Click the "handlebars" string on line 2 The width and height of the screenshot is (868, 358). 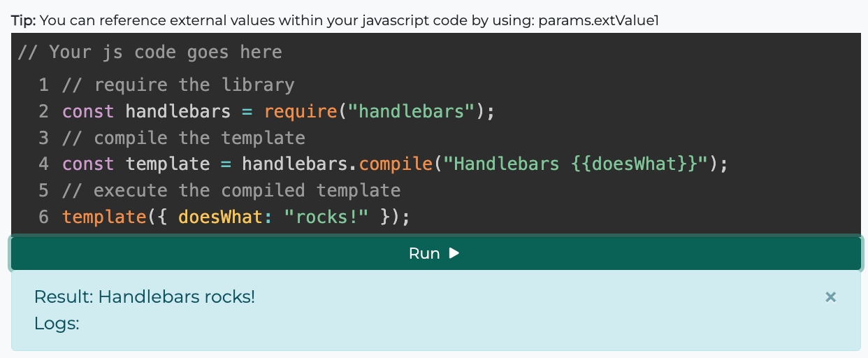point(412,112)
